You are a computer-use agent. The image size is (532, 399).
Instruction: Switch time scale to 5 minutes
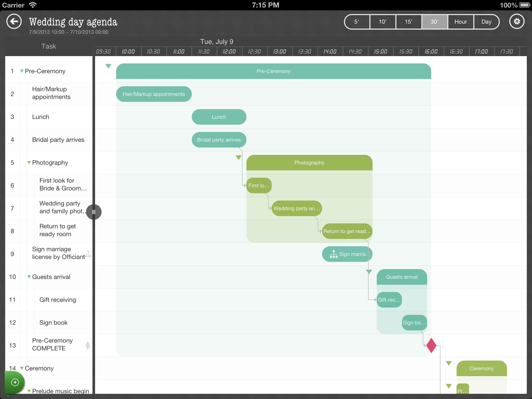357,22
